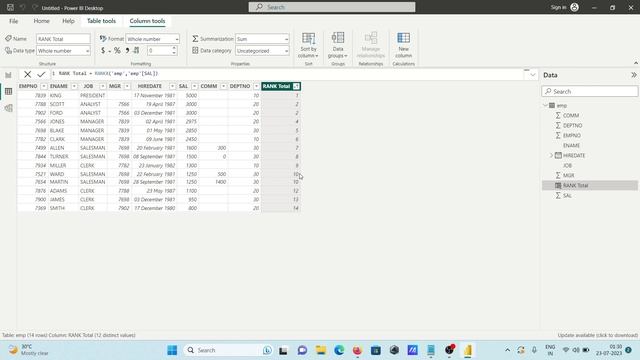Image resolution: width=640 pixels, height=360 pixels.
Task: Select the DEPTNO field in Data pane
Action: click(x=572, y=125)
